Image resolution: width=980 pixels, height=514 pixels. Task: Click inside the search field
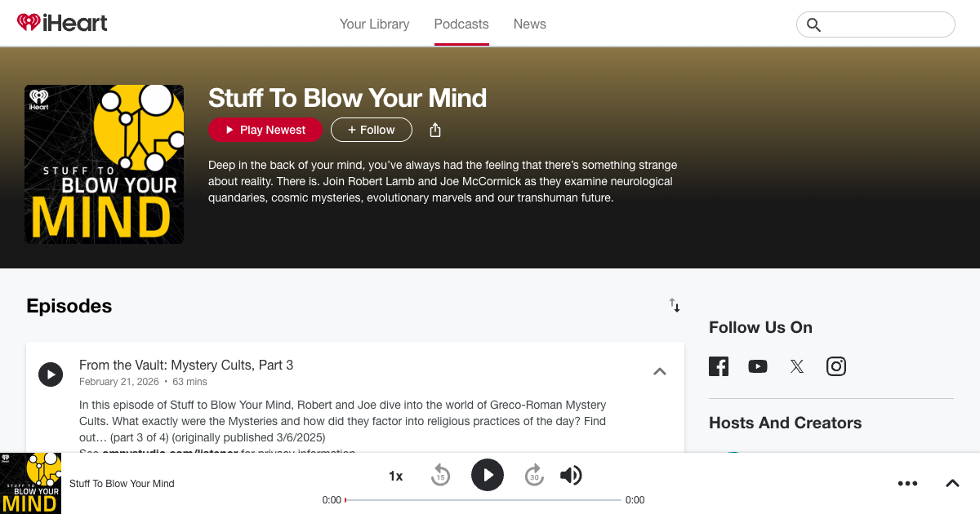[x=875, y=24]
